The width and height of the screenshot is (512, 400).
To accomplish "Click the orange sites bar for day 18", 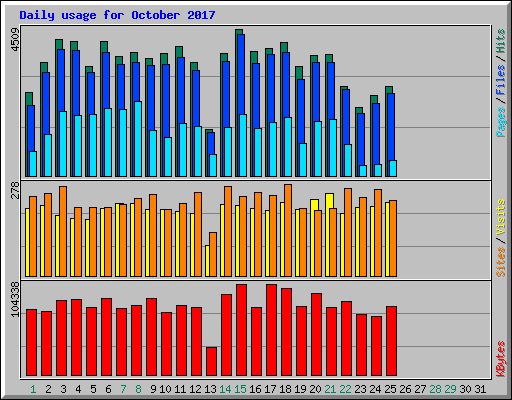I will pyautogui.click(x=288, y=231).
